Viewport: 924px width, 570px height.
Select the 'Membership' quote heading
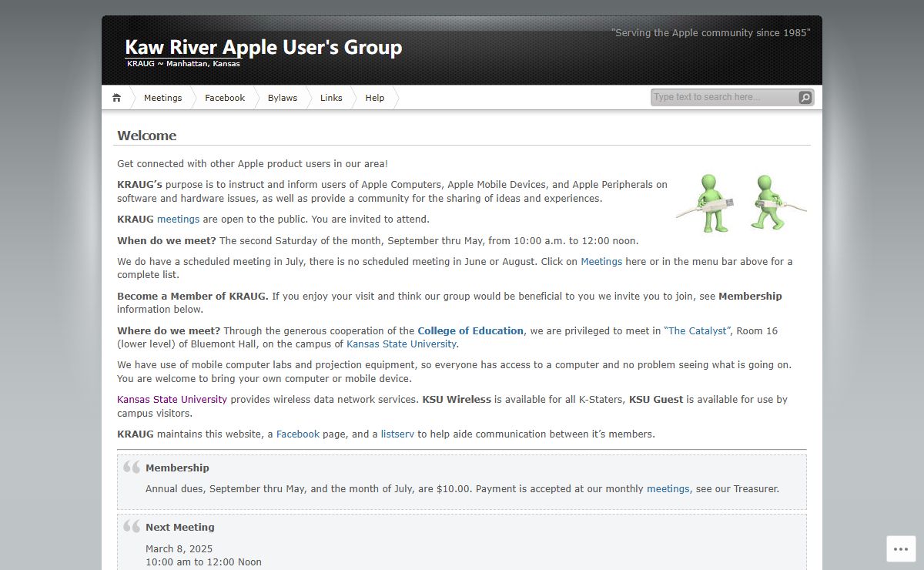point(177,468)
